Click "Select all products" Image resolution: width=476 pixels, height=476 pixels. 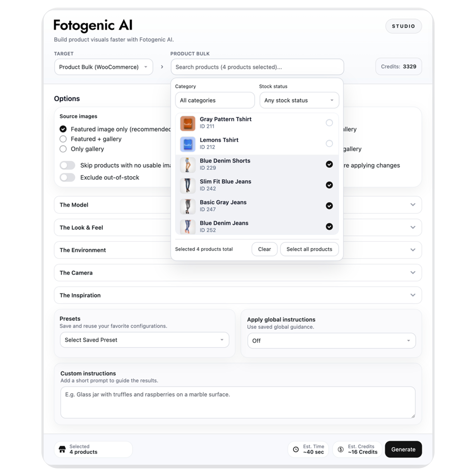pyautogui.click(x=309, y=249)
